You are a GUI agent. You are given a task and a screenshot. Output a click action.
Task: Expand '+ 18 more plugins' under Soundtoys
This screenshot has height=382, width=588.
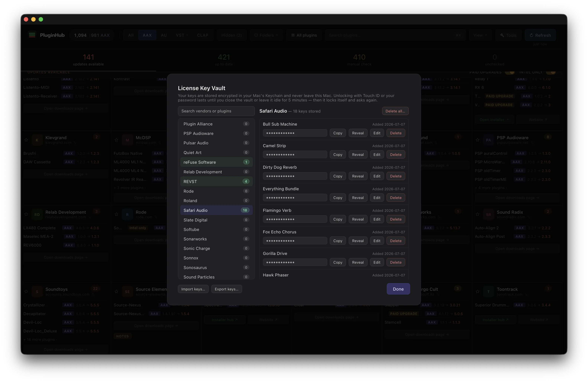click(40, 339)
